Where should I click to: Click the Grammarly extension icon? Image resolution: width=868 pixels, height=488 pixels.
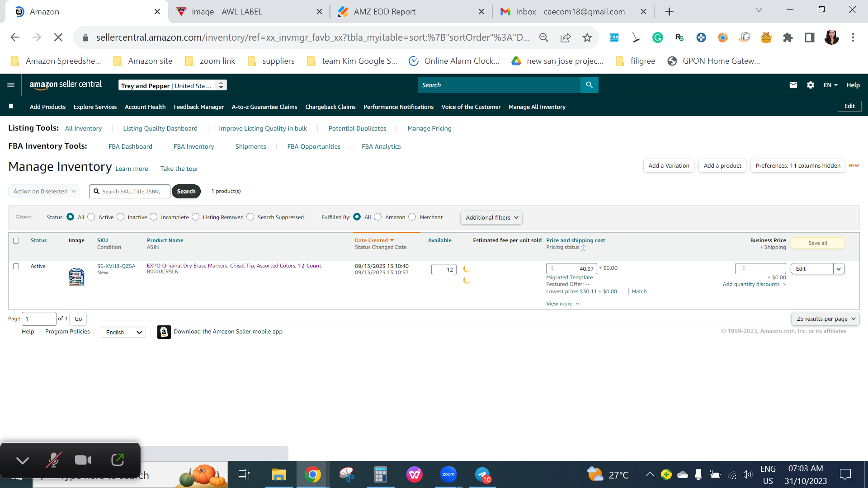point(658,38)
